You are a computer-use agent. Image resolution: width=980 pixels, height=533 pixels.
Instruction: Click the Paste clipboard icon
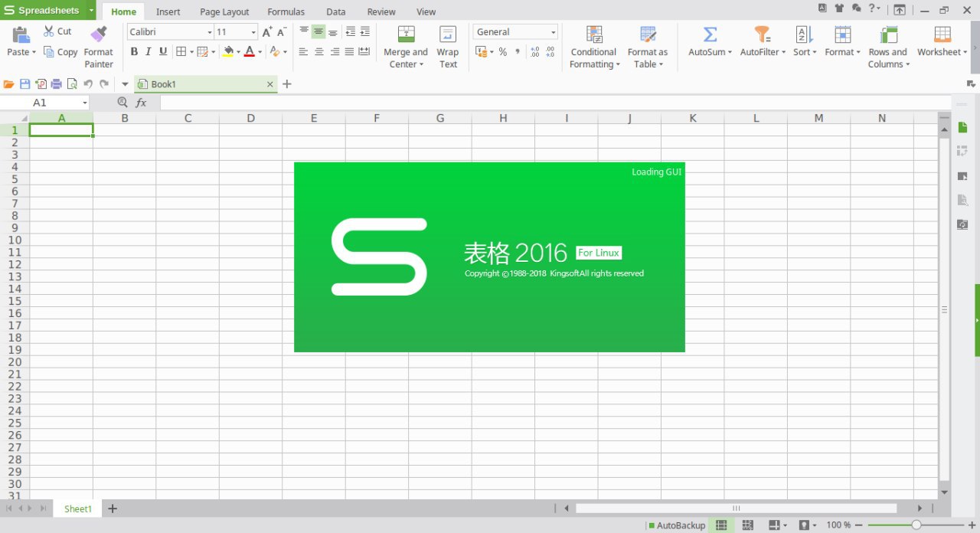tap(21, 34)
